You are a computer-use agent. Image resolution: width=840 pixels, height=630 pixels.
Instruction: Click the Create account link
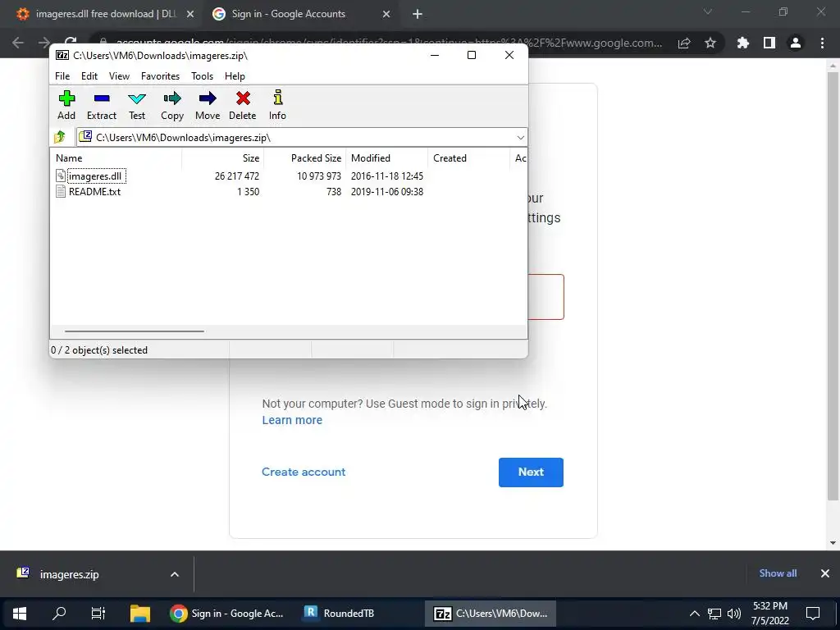304,472
